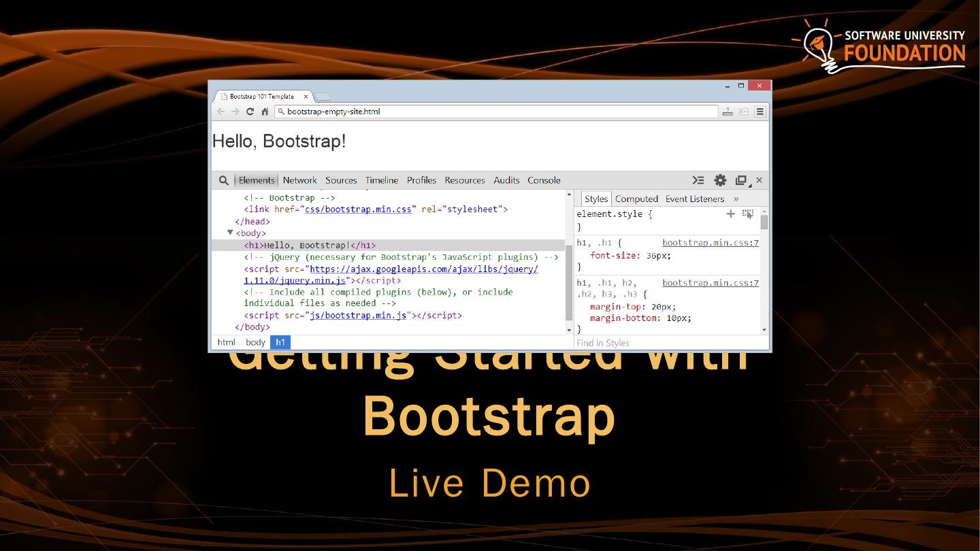Open DevTools settings gear
This screenshot has width=980, height=551.
click(x=720, y=180)
